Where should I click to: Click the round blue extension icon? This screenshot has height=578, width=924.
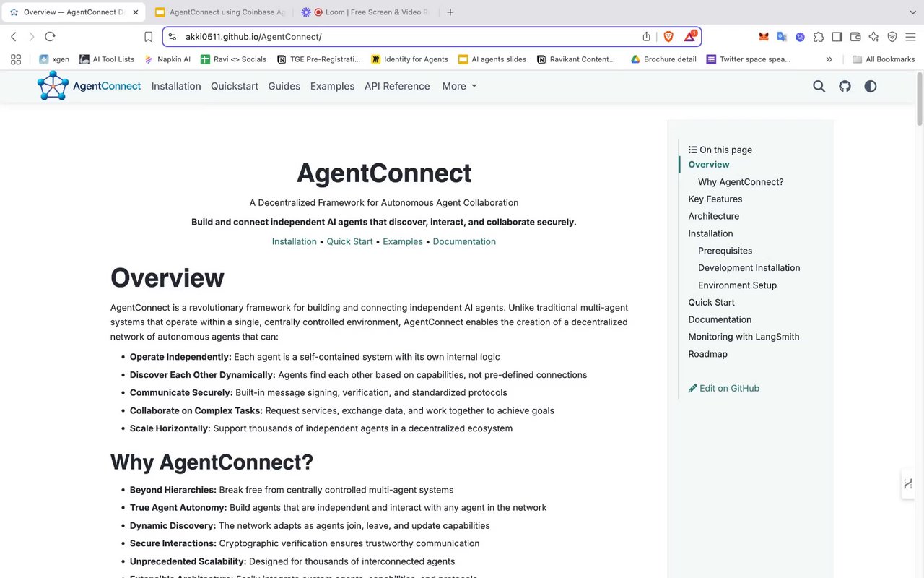coord(800,37)
